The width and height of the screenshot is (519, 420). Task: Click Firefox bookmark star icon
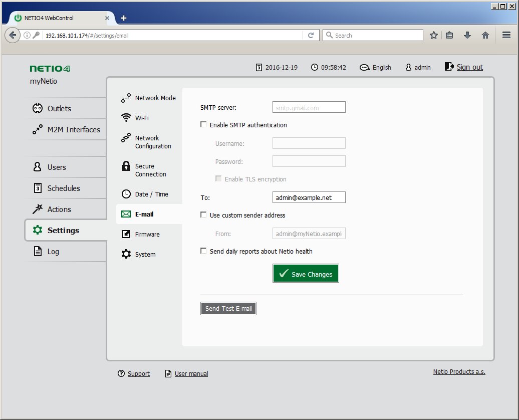434,35
